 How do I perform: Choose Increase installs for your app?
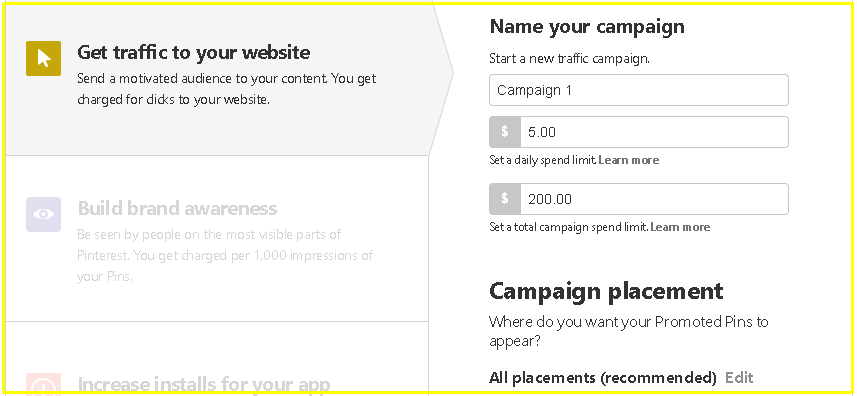204,385
